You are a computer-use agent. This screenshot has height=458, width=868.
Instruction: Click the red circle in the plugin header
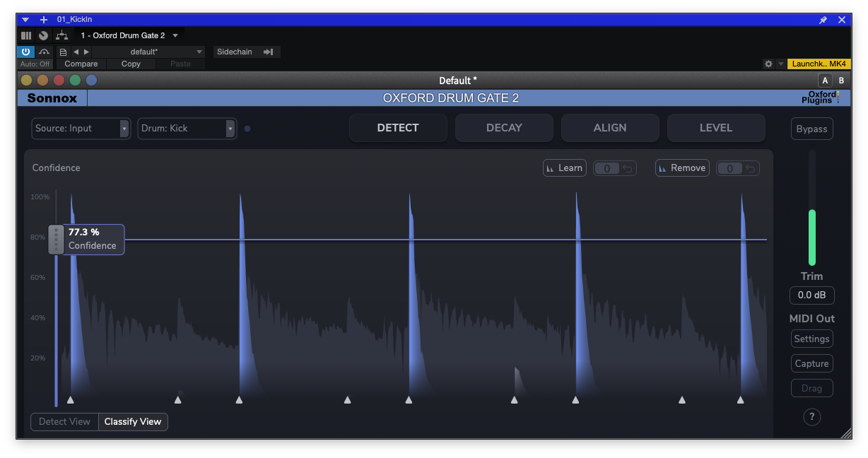59,81
